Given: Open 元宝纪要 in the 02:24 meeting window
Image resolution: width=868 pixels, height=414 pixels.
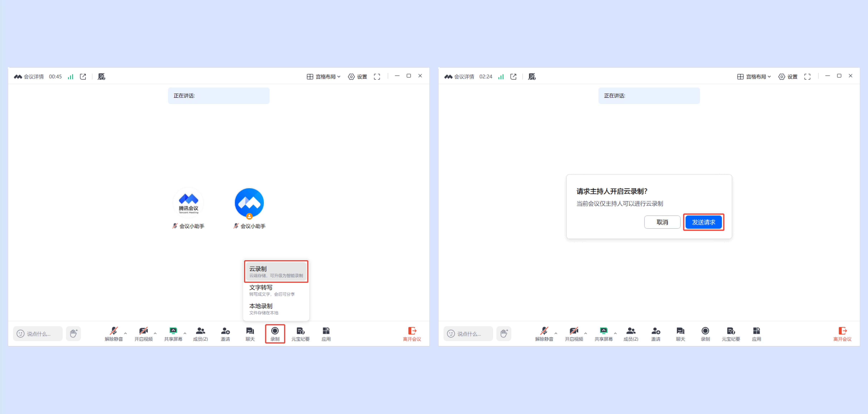Looking at the screenshot, I should click(x=731, y=333).
